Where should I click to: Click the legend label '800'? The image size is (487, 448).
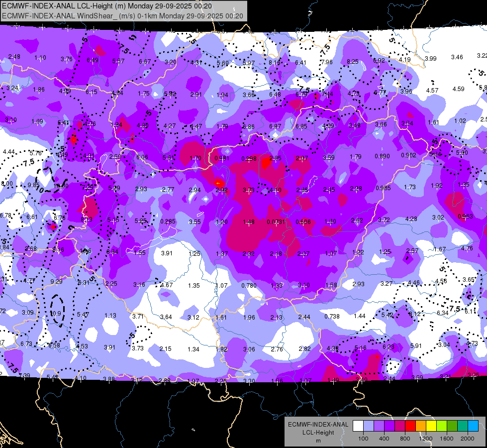(405, 439)
